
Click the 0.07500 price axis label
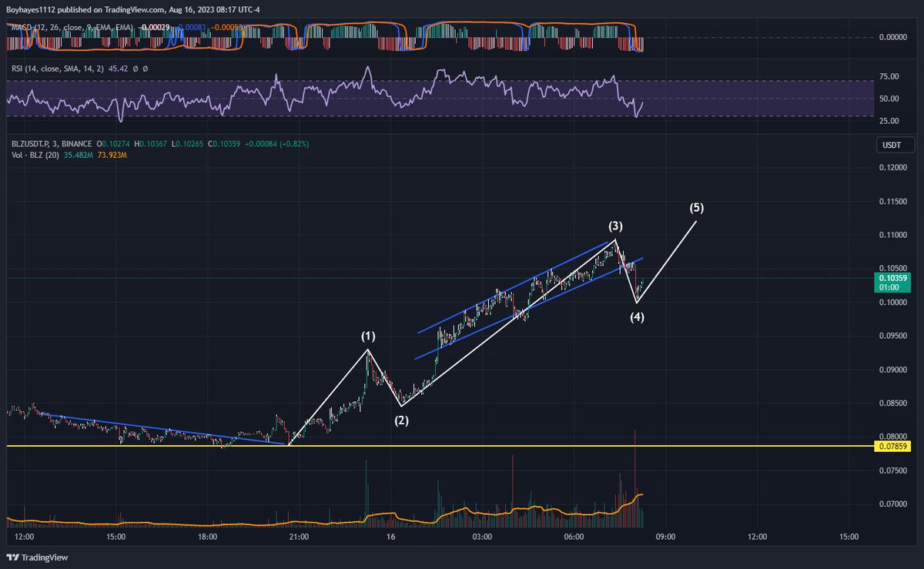click(892, 470)
